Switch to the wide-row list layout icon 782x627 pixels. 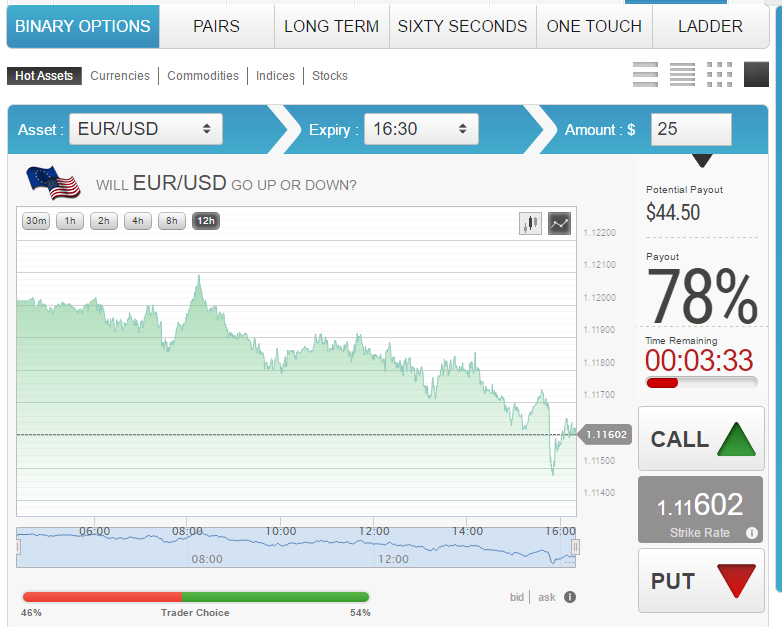[x=645, y=74]
